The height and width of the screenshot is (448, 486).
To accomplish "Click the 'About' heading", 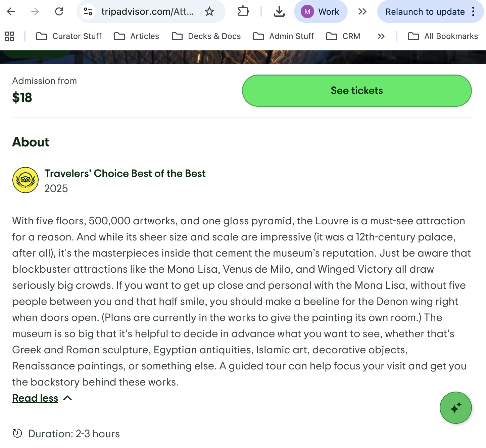I will tap(31, 142).
